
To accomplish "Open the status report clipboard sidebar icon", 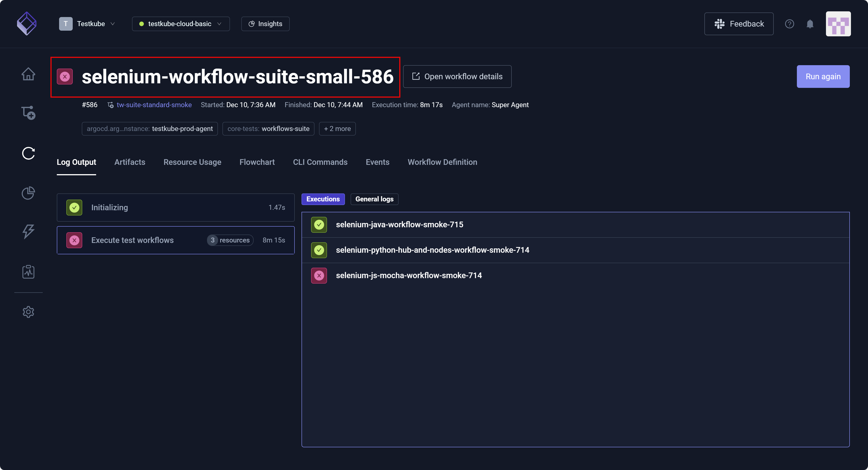I will pyautogui.click(x=28, y=272).
